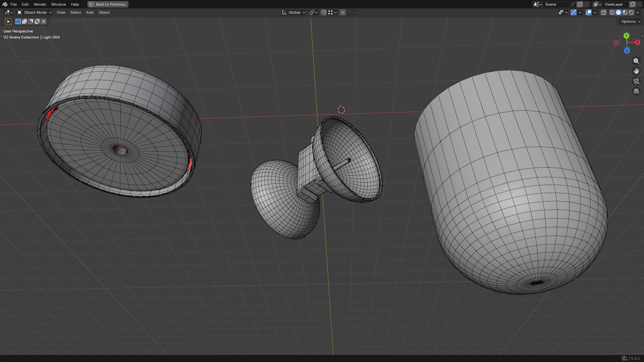Image resolution: width=644 pixels, height=362 pixels.
Task: Open snapping options dropdown
Action: 332,12
